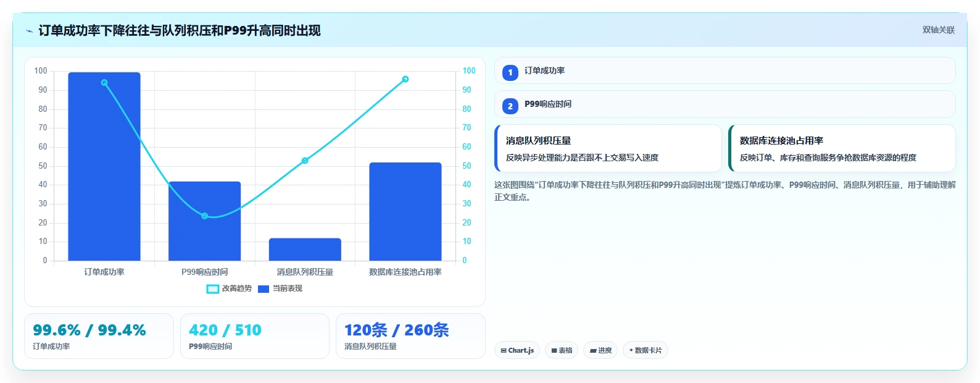Click right y-axis value 50
The image size is (980, 383).
467,166
